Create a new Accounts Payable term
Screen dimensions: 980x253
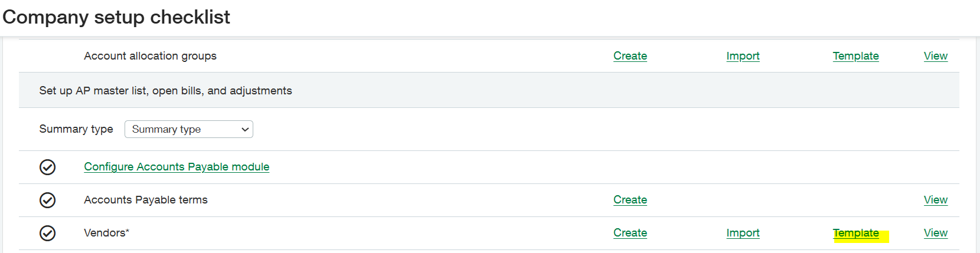click(x=630, y=200)
